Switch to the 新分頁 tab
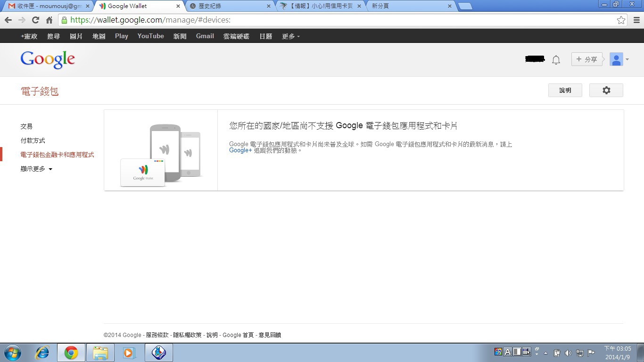The image size is (644, 362). click(x=410, y=6)
